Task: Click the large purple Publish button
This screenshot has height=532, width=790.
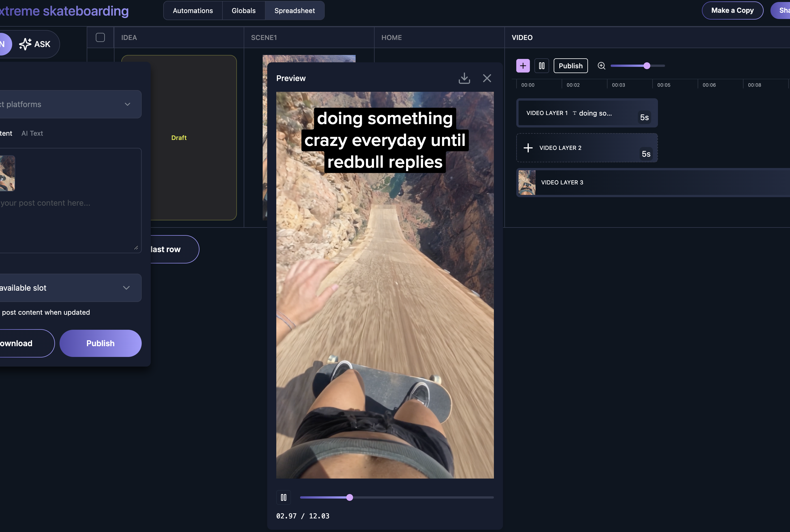Action: [100, 343]
